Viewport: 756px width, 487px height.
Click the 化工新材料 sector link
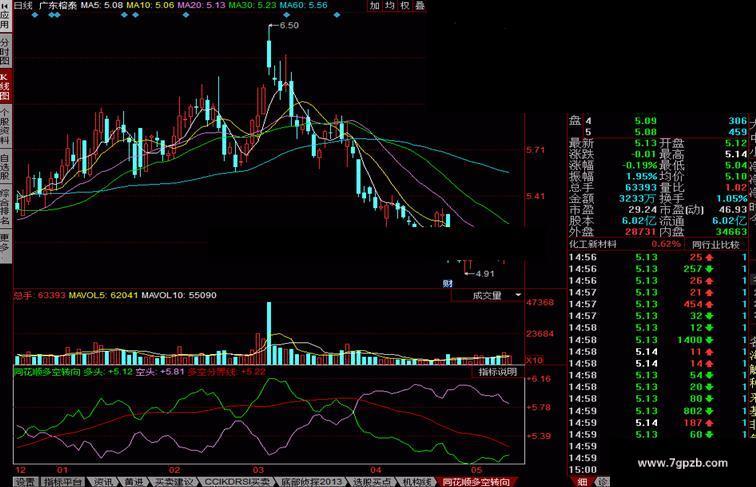tap(593, 244)
